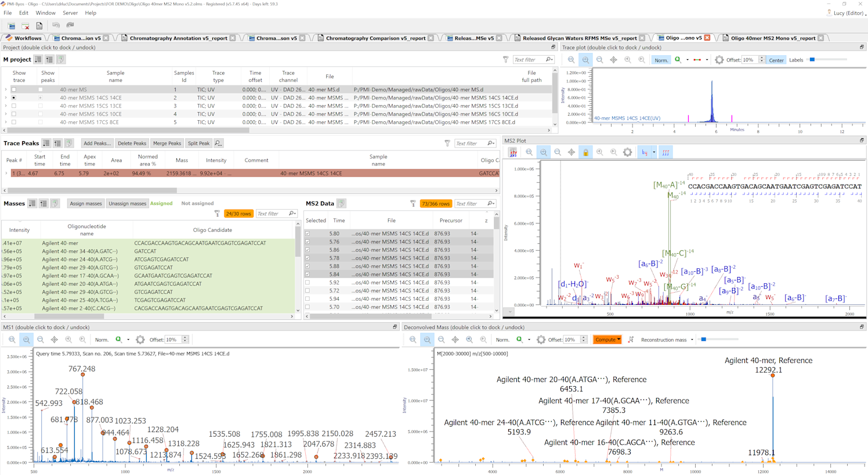Click funnel filter icon above MS2 Data table

click(413, 204)
